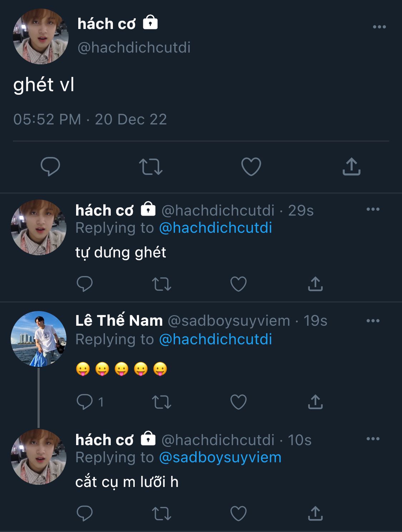Retweet the main "ghét vl" tweet
Screen dimensions: 402x532
[150, 167]
